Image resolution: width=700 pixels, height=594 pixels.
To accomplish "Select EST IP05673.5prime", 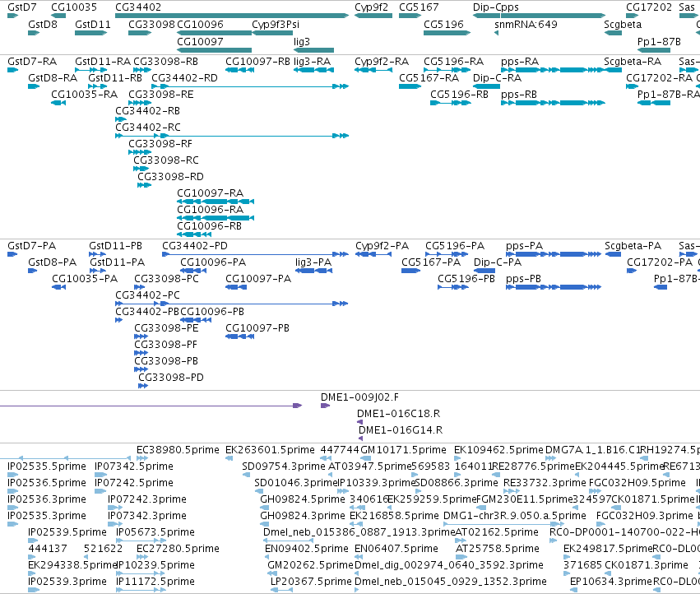I will pos(155,532).
